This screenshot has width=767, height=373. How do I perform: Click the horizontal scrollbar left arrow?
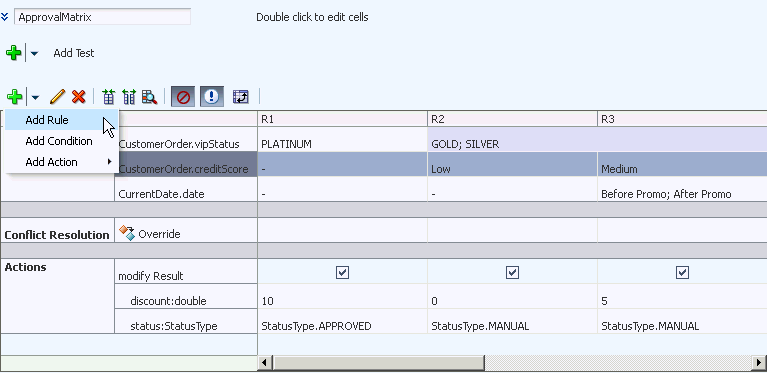pyautogui.click(x=265, y=363)
